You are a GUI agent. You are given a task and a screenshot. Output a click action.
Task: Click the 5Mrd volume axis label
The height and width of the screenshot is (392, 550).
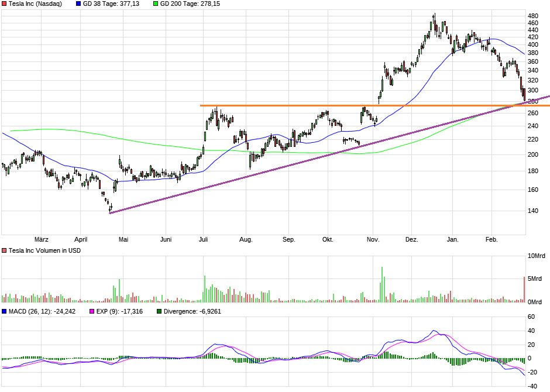pos(535,278)
